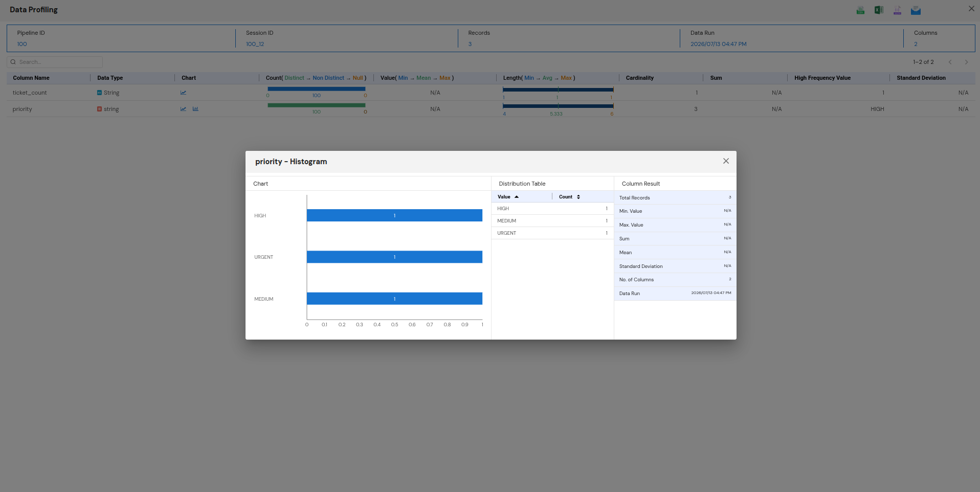Click the High Frequency Value header
This screenshot has height=492, width=980.
822,78
